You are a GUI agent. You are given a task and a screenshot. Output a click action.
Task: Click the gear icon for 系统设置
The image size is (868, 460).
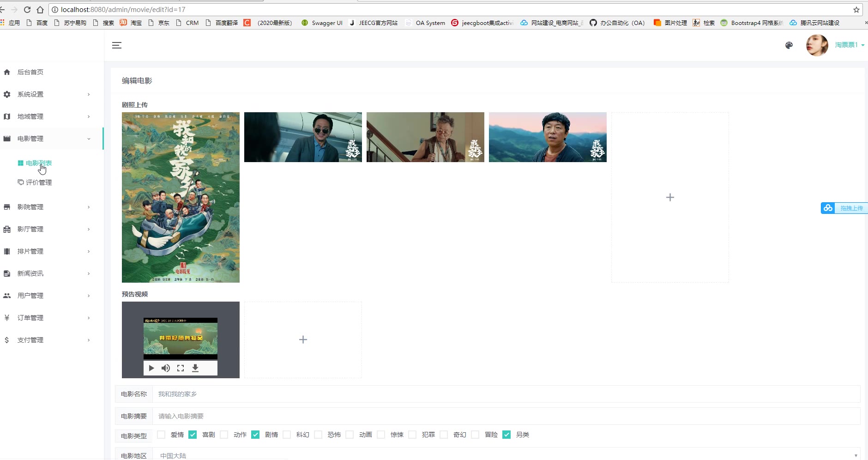pyautogui.click(x=7, y=94)
